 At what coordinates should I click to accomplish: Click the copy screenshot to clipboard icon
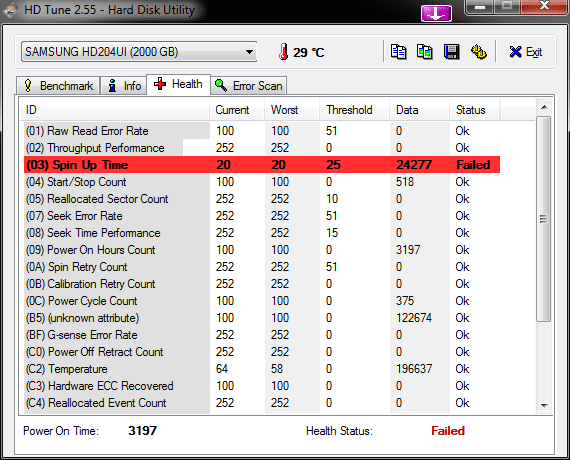pyautogui.click(x=425, y=52)
